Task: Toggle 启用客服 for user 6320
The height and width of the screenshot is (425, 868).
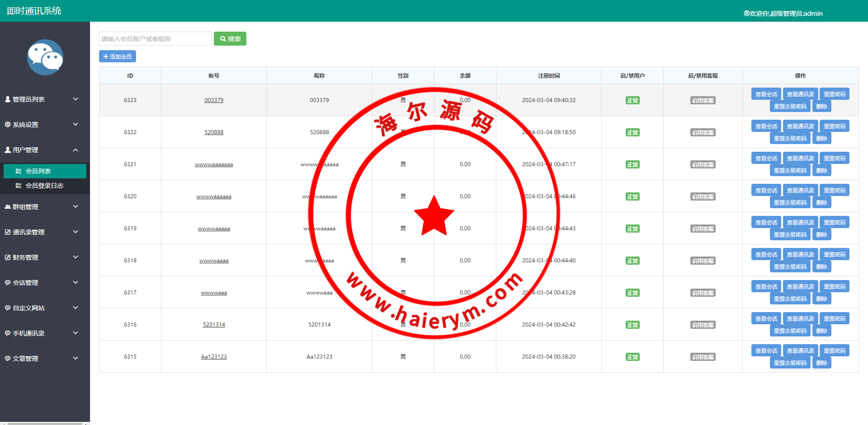Action: pyautogui.click(x=703, y=196)
